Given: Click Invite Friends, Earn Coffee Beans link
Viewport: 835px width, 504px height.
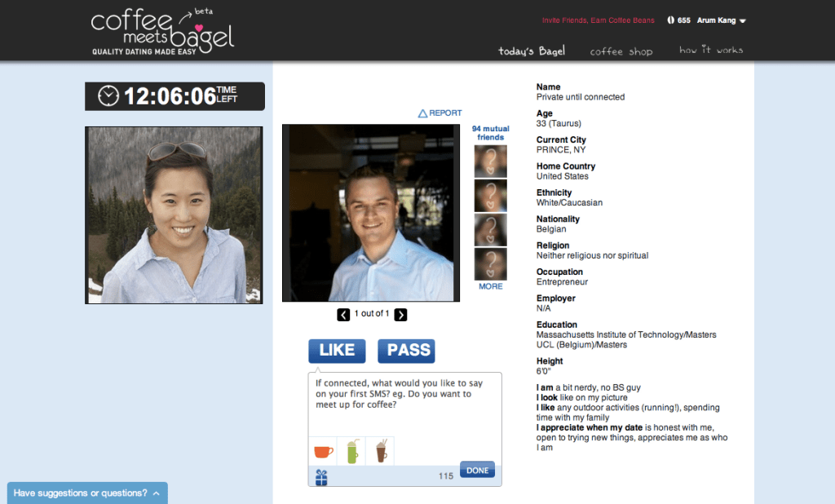Looking at the screenshot, I should point(598,20).
